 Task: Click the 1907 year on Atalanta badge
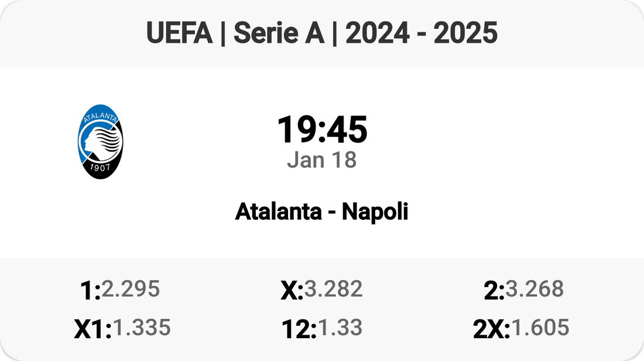coord(100,168)
